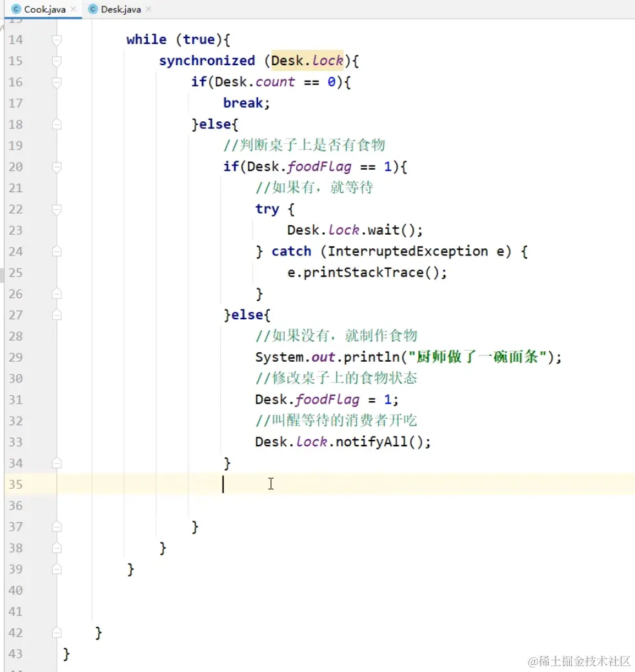Select the active Cook.java tab
Viewport: 635px width, 672px height.
pos(43,9)
